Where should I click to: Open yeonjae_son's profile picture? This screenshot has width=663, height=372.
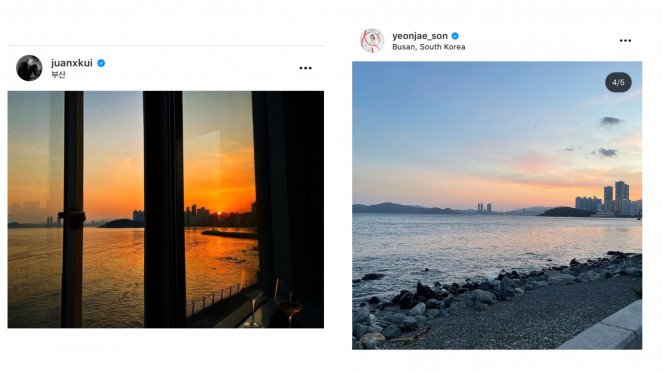click(372, 41)
